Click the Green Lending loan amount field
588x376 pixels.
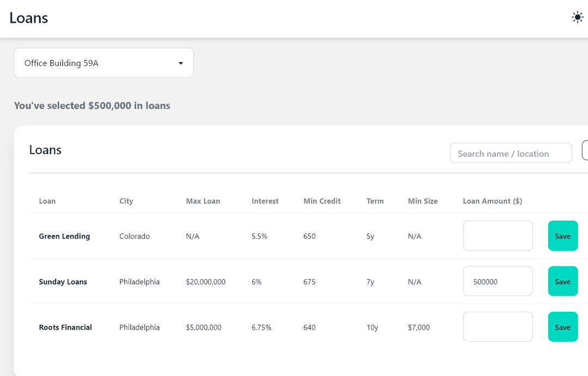point(498,236)
